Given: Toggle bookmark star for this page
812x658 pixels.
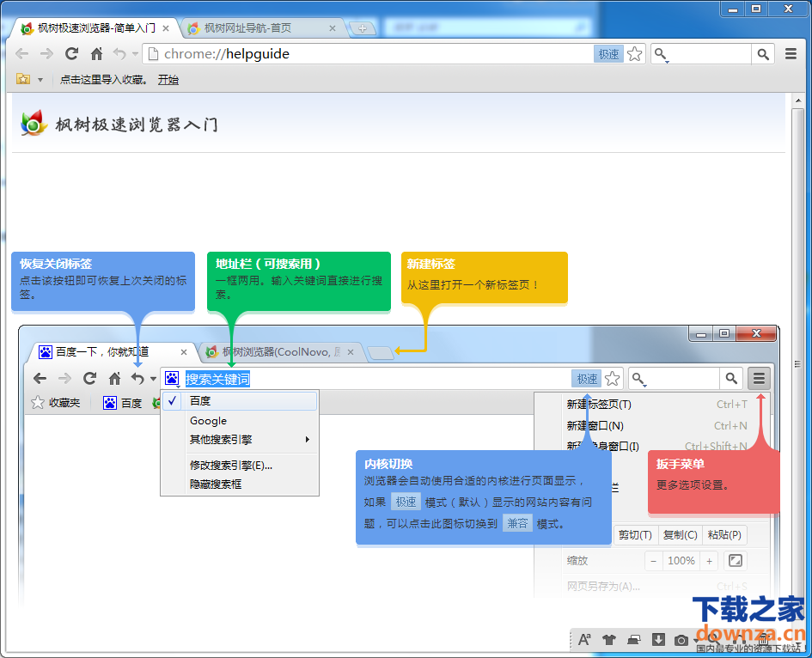Looking at the screenshot, I should click(634, 54).
